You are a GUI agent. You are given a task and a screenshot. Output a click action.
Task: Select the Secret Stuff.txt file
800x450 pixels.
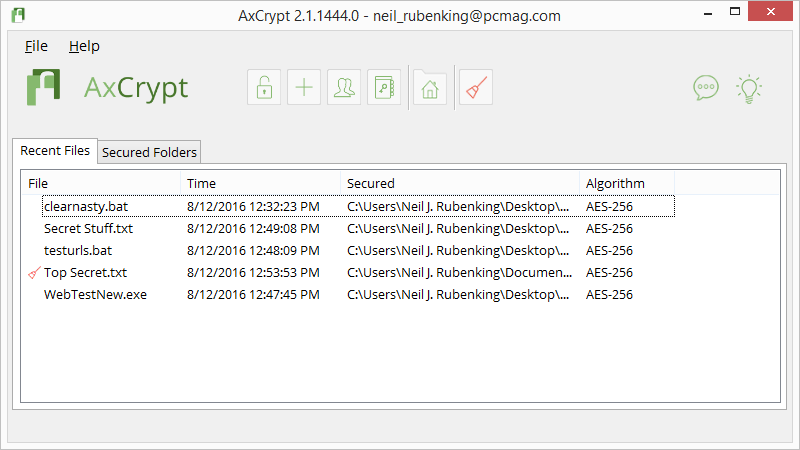point(88,229)
